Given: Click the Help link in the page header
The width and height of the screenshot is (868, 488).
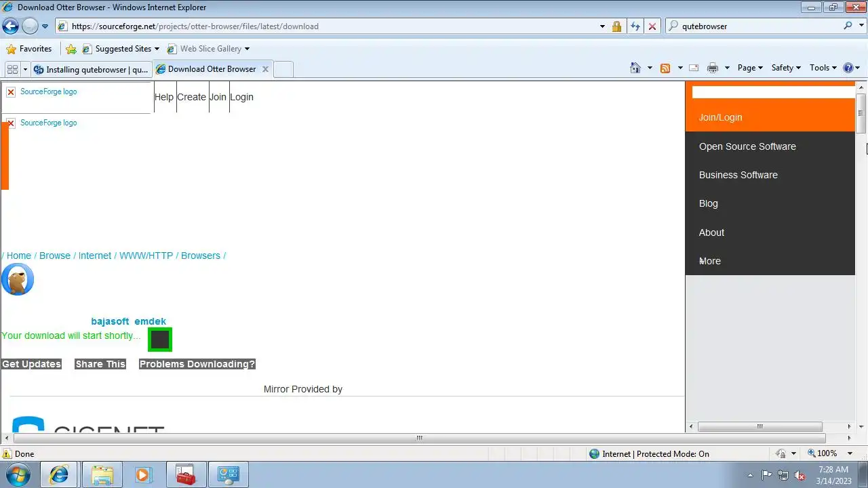Looking at the screenshot, I should (164, 97).
